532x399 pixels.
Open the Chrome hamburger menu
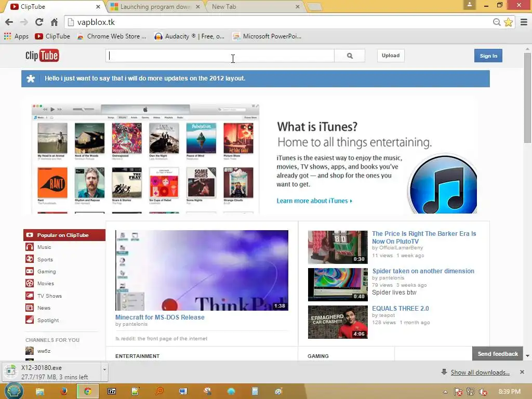point(524,22)
